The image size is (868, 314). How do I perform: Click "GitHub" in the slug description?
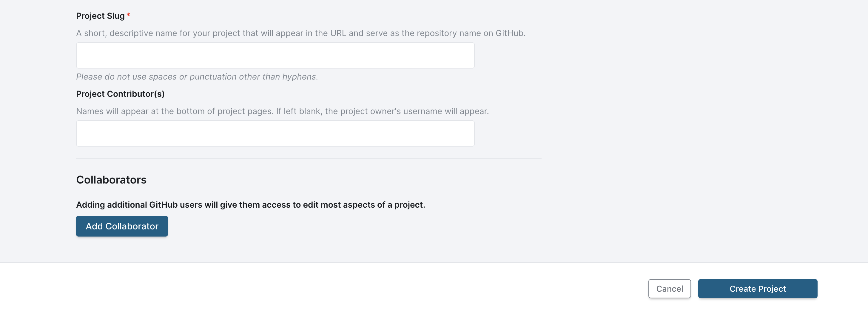[509, 33]
